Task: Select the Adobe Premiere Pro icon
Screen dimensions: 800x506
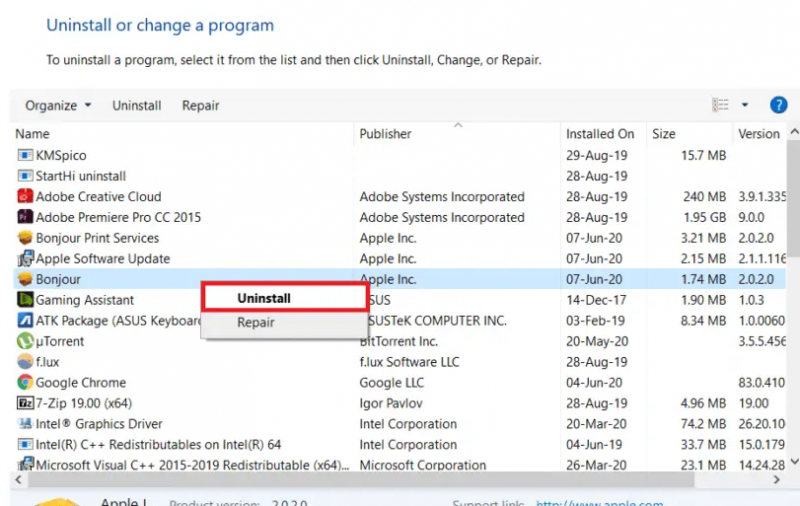Action: click(25, 217)
